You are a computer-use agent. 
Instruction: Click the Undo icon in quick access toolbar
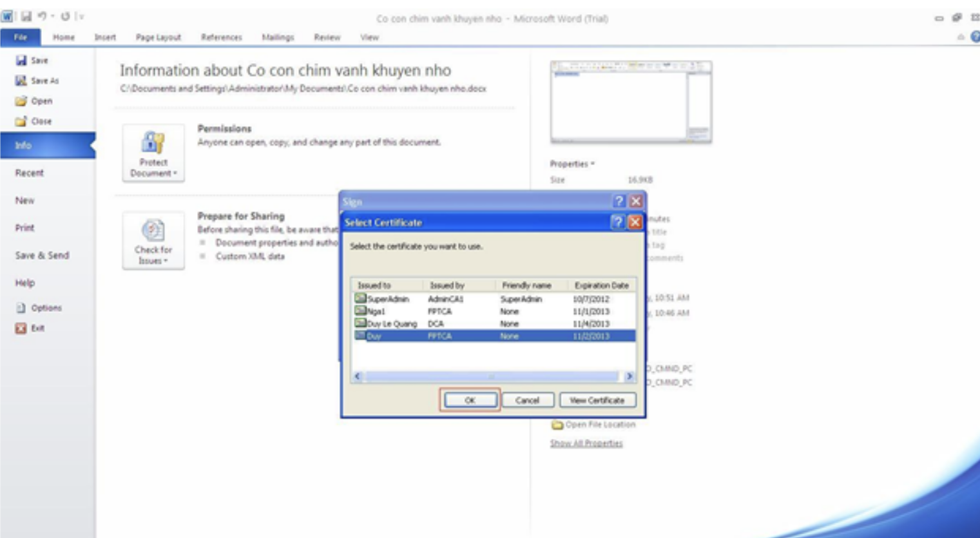click(x=42, y=16)
